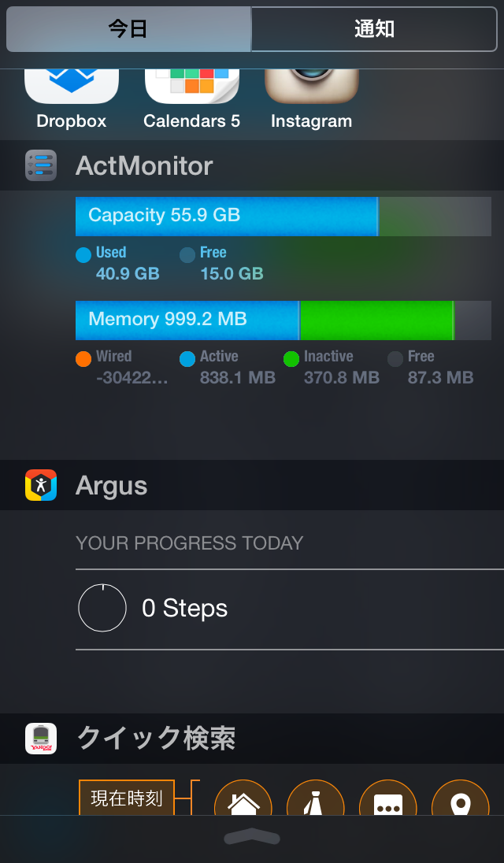Collapse panel with bottom chevron handle
This screenshot has width=504, height=863.
252,837
